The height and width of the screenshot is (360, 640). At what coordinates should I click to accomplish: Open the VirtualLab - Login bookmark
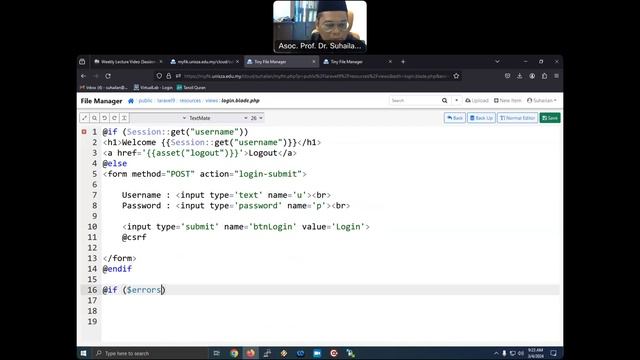[153, 87]
